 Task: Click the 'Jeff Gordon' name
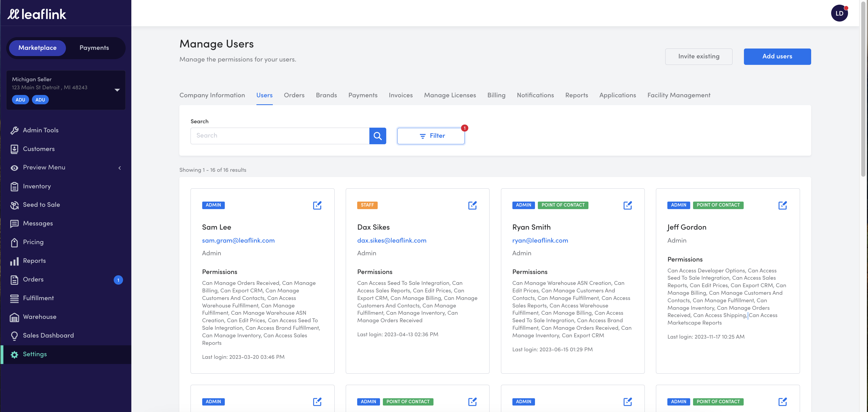pos(686,227)
